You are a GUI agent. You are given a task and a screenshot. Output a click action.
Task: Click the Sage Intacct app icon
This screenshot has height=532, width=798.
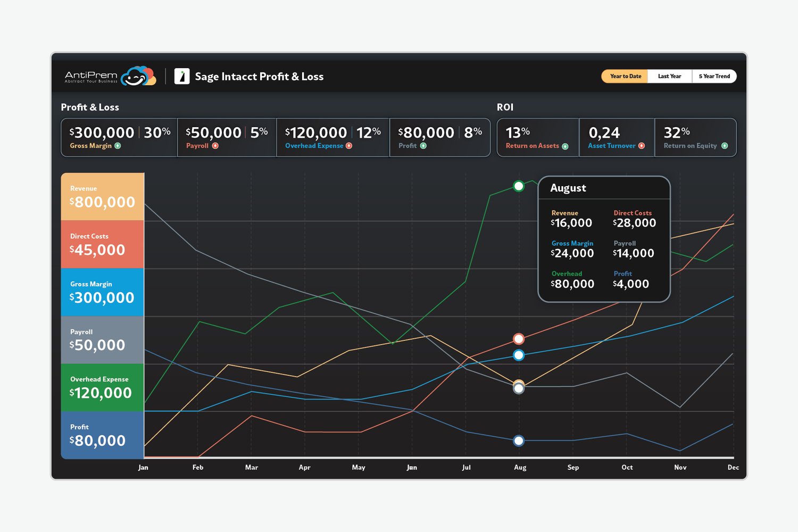pos(182,76)
